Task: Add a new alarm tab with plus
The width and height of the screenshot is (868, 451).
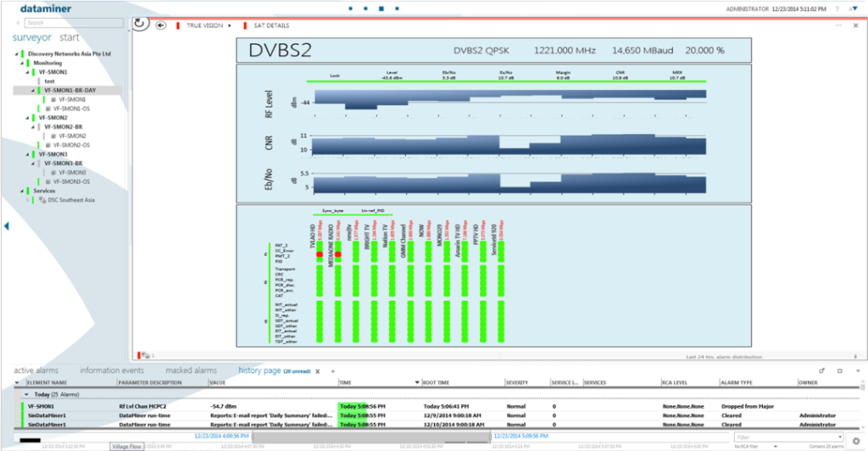Action: pyautogui.click(x=333, y=371)
